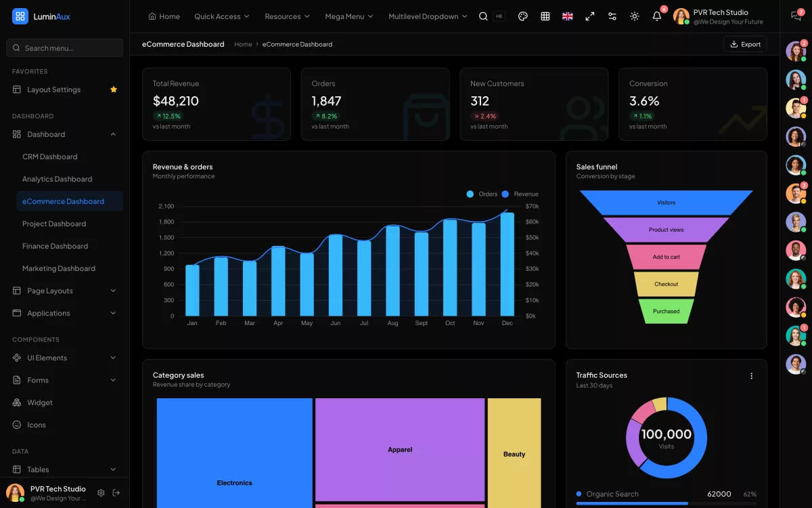Change language via UK flag icon
This screenshot has width=812, height=508.
pyautogui.click(x=568, y=16)
